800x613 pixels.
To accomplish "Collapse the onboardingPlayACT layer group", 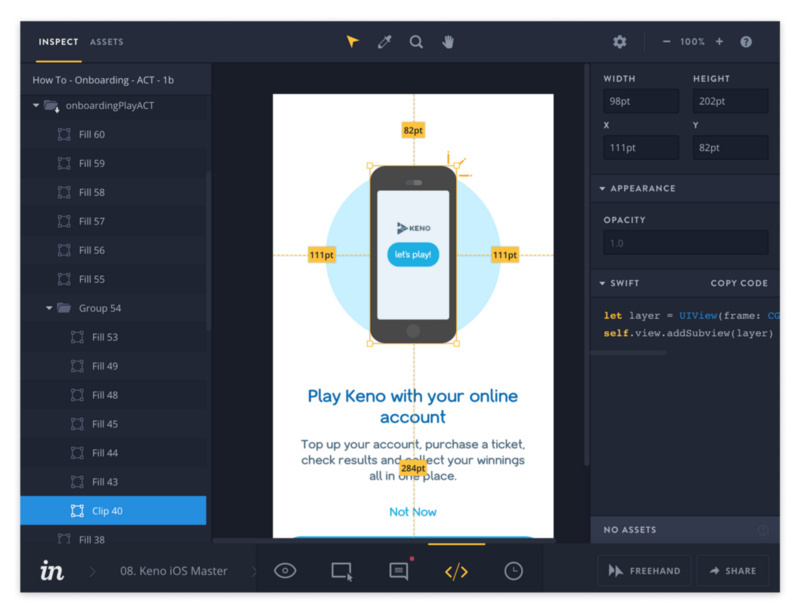I will tap(37, 105).
